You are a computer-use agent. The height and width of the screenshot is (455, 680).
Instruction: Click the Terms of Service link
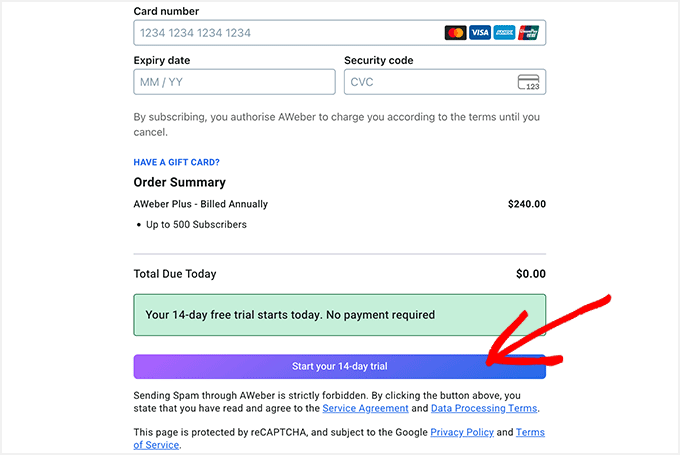(x=530, y=433)
